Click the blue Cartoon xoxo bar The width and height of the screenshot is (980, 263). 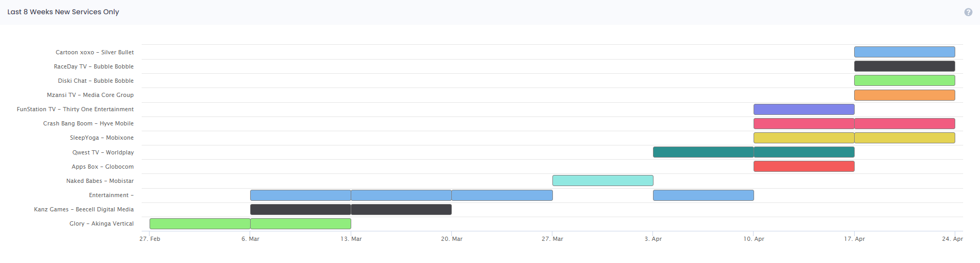tap(904, 52)
